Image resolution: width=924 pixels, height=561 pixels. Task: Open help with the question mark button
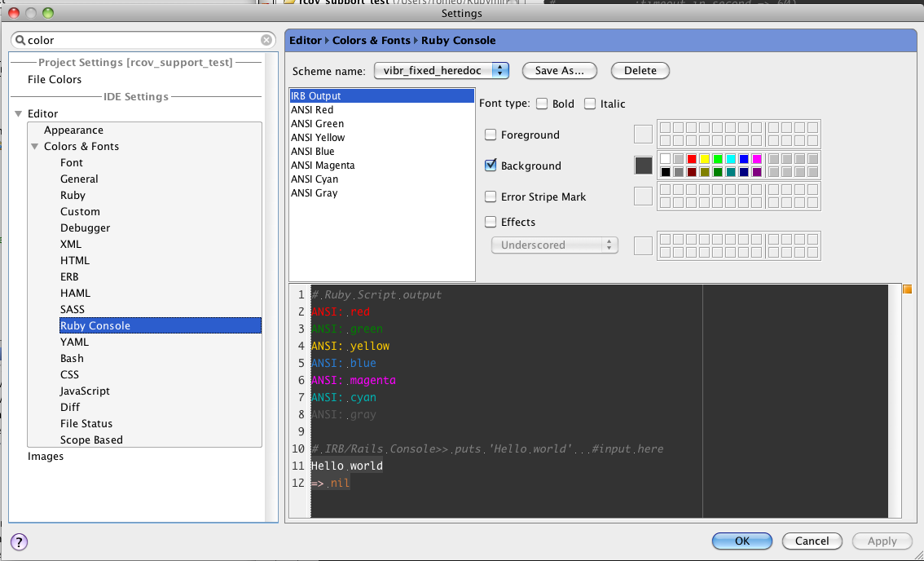(x=19, y=541)
